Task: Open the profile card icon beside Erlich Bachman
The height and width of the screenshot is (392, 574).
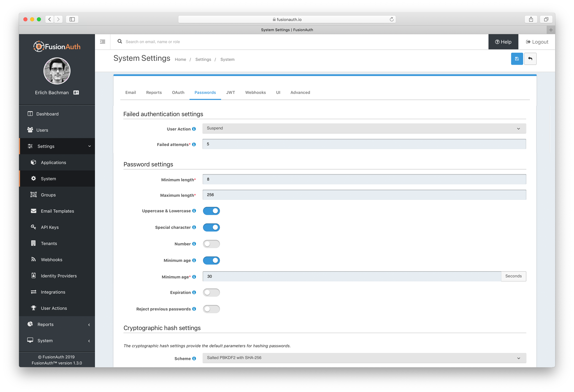Action: coord(76,93)
